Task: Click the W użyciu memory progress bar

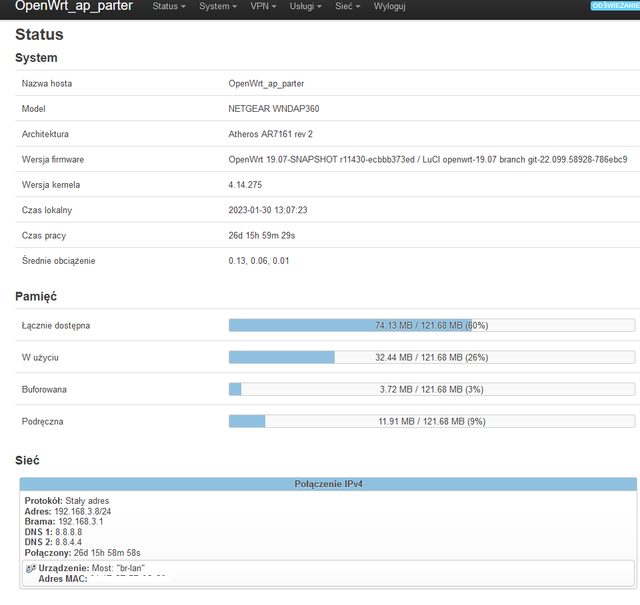Action: [x=432, y=357]
